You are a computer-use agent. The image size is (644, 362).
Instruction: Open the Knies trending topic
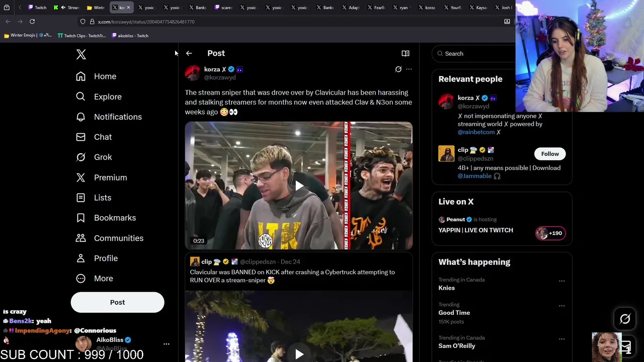[x=446, y=288]
